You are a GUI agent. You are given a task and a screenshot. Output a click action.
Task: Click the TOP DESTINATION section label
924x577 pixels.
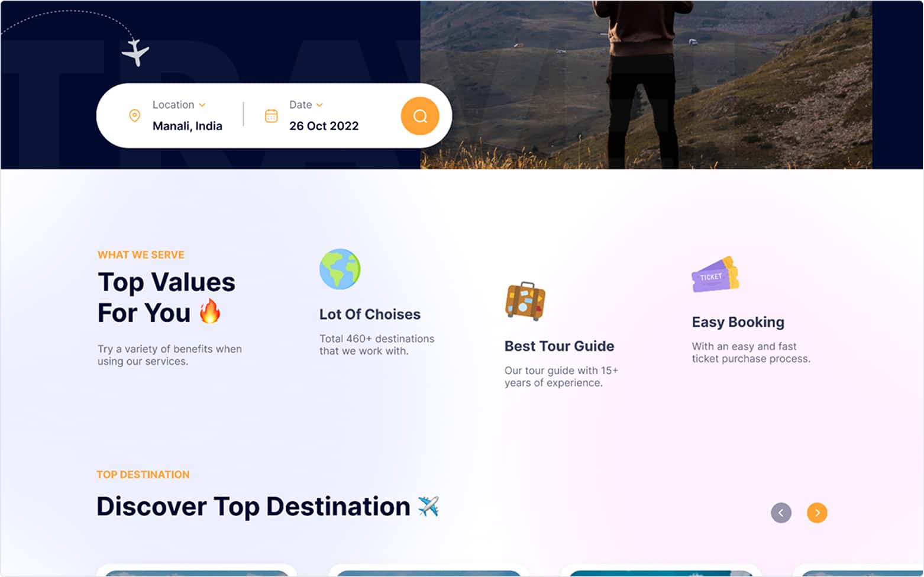[143, 475]
